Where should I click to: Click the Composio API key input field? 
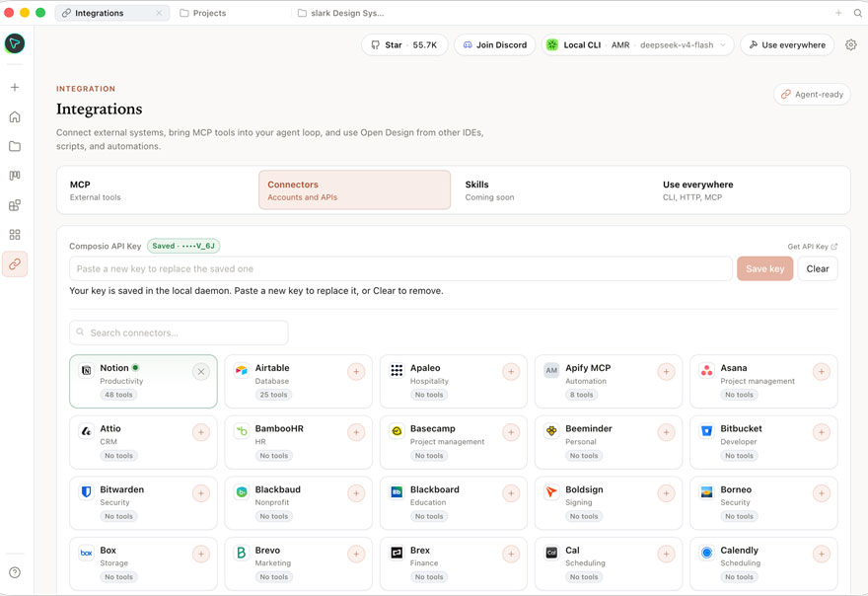click(x=400, y=268)
